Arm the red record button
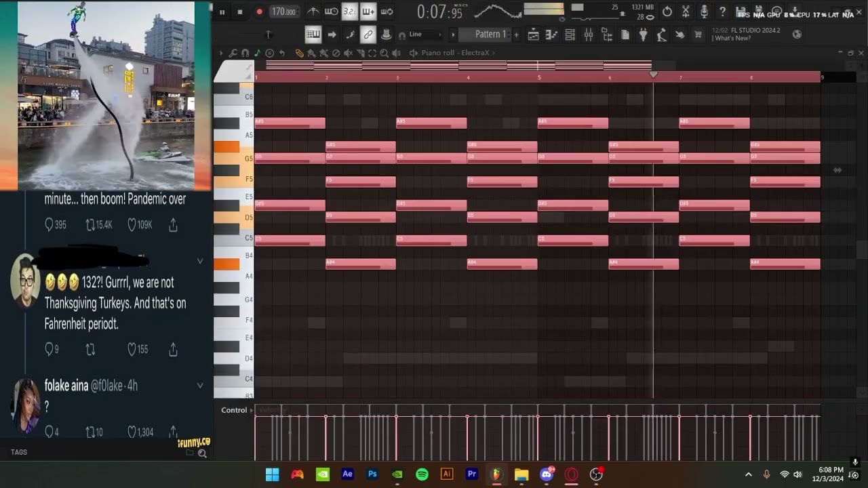868x488 pixels. click(x=259, y=12)
